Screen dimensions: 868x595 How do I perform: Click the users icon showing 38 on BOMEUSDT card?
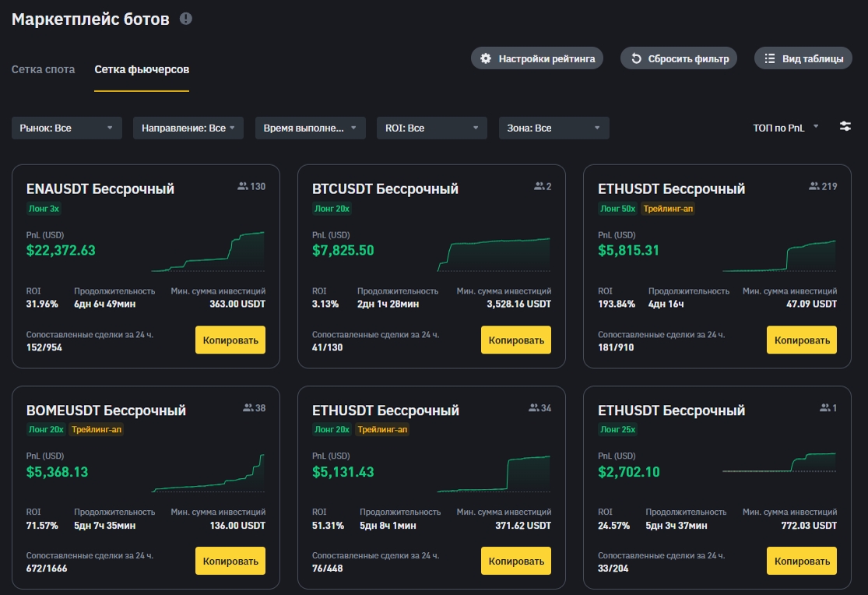[248, 408]
